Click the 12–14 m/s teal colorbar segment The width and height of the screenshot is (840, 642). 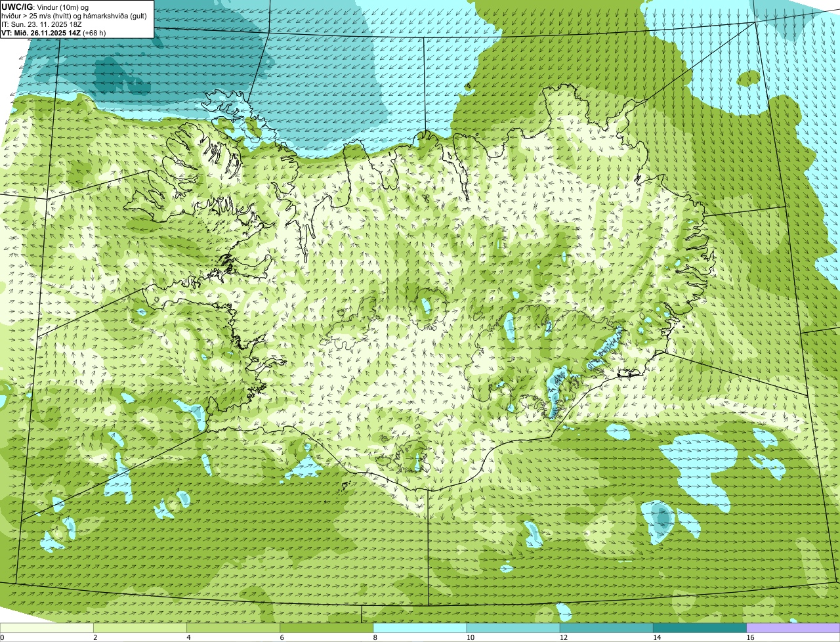tap(606, 628)
